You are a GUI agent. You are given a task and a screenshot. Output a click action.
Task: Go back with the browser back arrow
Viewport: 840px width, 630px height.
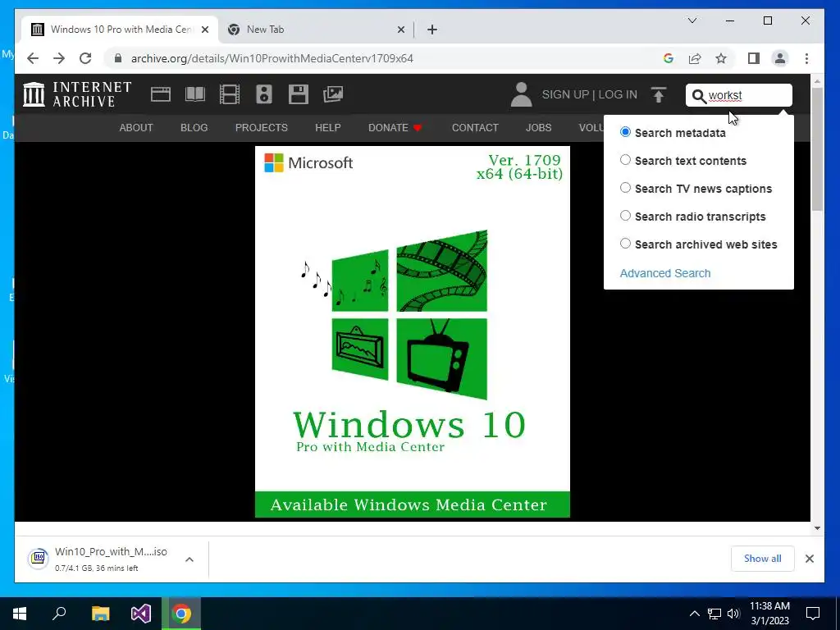[x=33, y=58]
